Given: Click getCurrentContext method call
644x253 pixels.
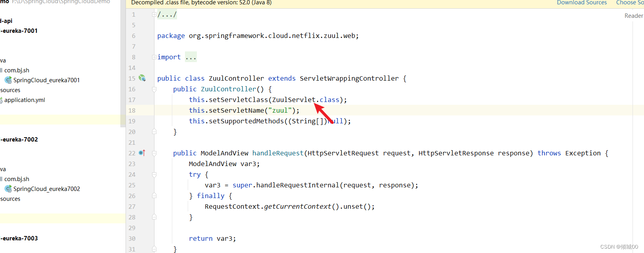Looking at the screenshot, I should [298, 207].
